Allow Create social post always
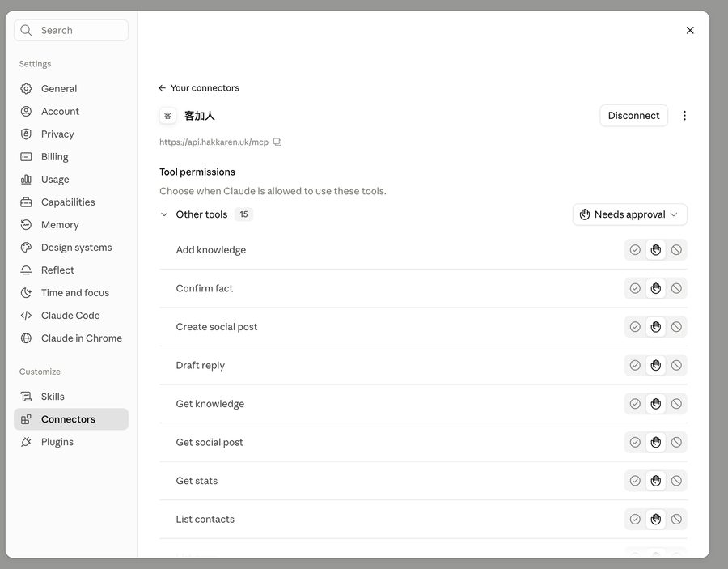Screen dimensions: 728x569 [635, 327]
